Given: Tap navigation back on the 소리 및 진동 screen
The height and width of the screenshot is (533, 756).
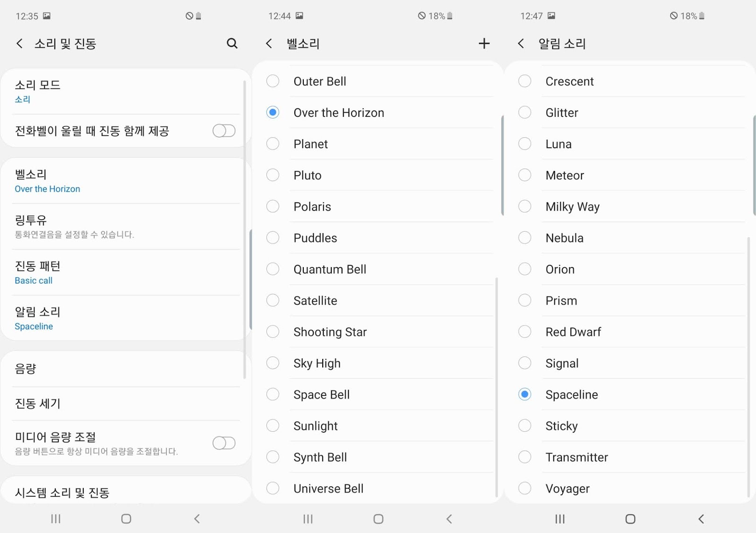Looking at the screenshot, I should (x=197, y=519).
